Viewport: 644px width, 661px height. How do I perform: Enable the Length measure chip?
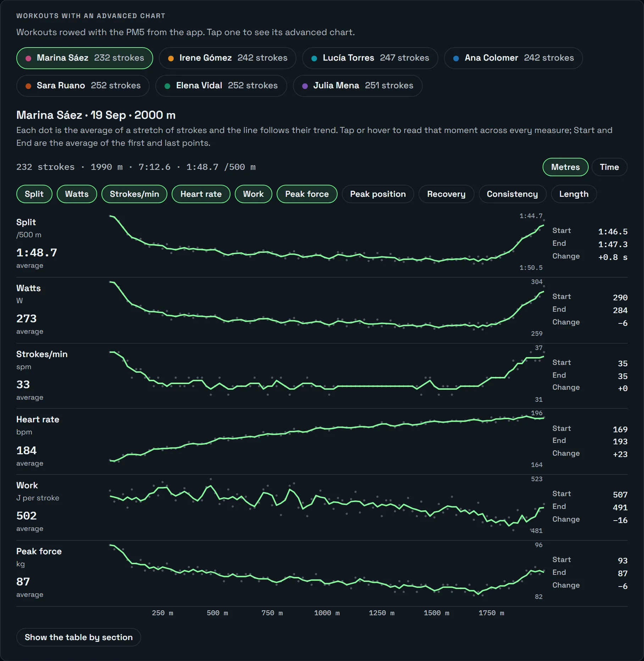tap(574, 194)
